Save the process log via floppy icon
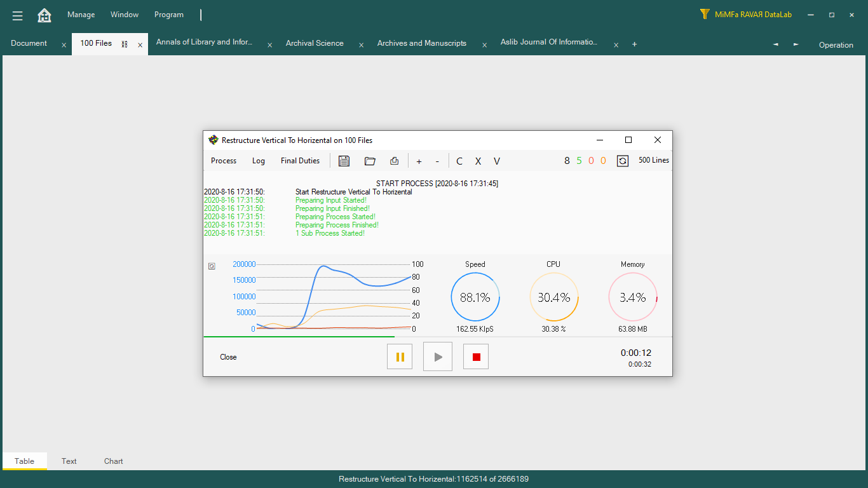This screenshot has width=868, height=488. point(344,161)
